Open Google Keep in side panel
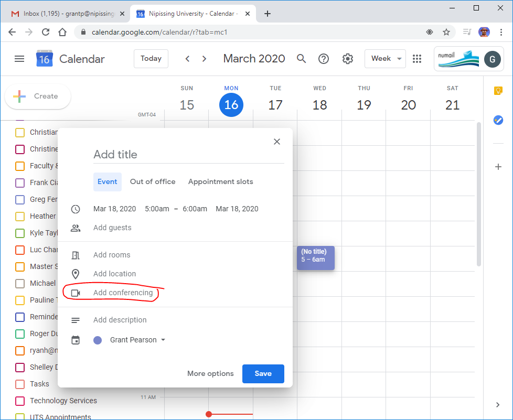This screenshot has width=513, height=420. [x=498, y=91]
